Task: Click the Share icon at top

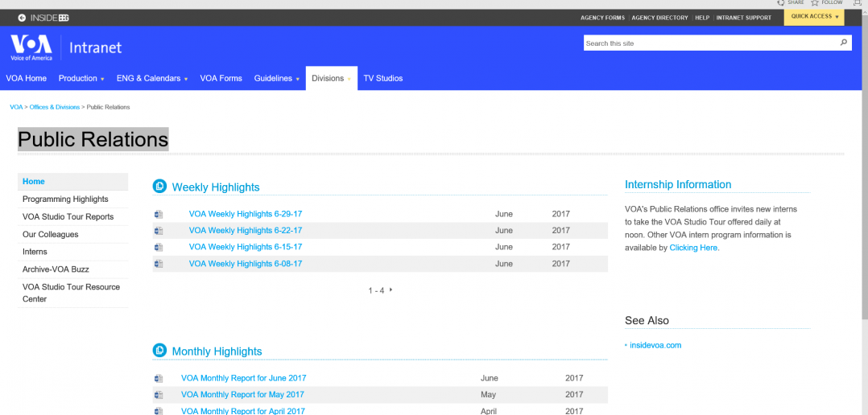Action: tap(780, 2)
